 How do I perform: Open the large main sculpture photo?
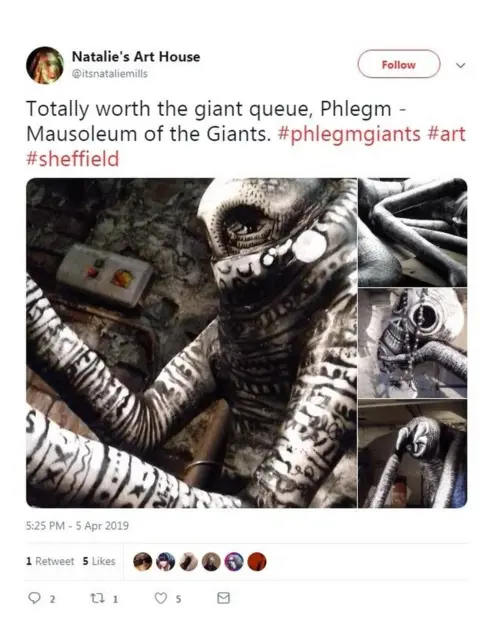point(192,343)
